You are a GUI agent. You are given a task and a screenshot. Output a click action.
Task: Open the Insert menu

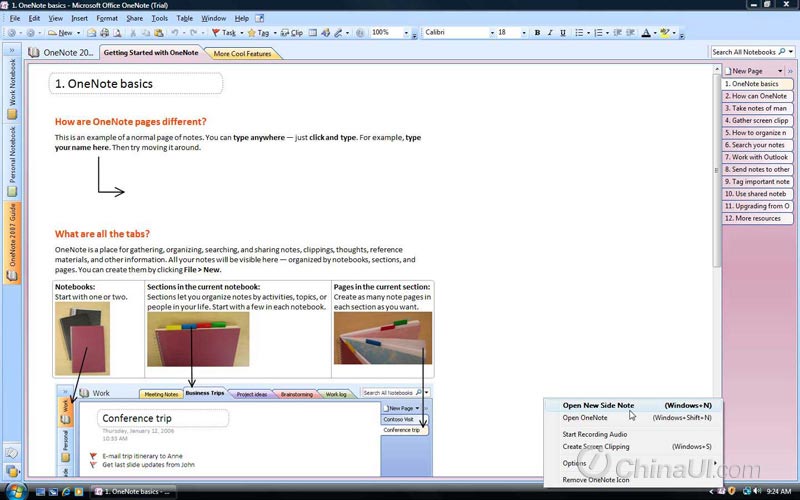point(79,18)
